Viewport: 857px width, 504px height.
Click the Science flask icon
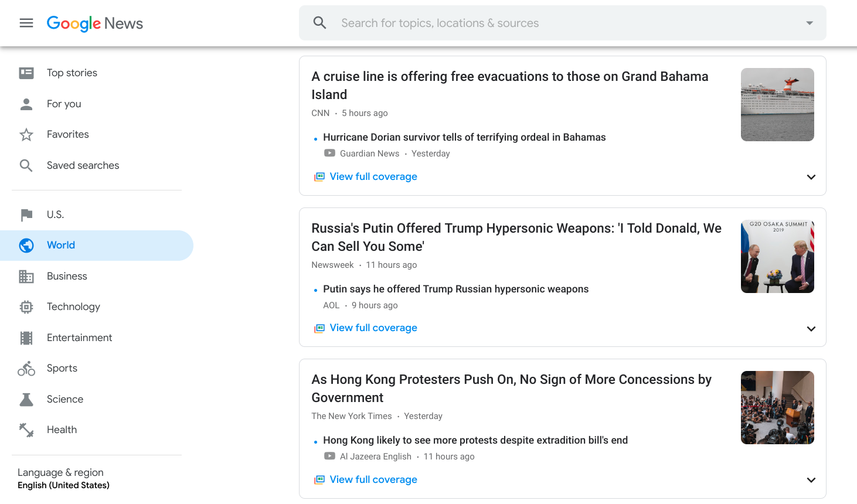(26, 400)
